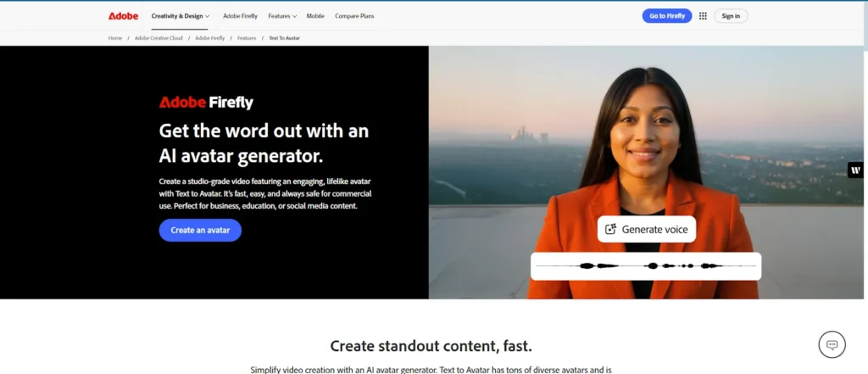The height and width of the screenshot is (374, 868).
Task: Open the Compare Plans nav link
Action: (354, 16)
